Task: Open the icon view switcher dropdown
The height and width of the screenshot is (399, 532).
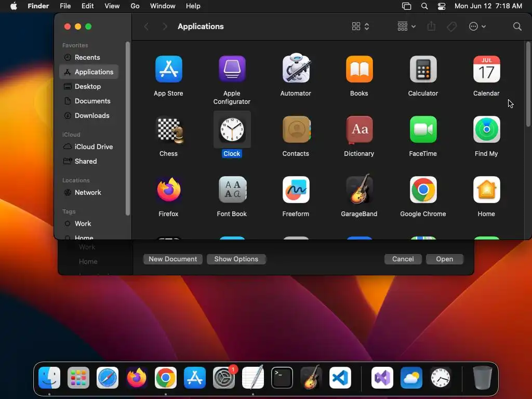Action: tap(361, 26)
